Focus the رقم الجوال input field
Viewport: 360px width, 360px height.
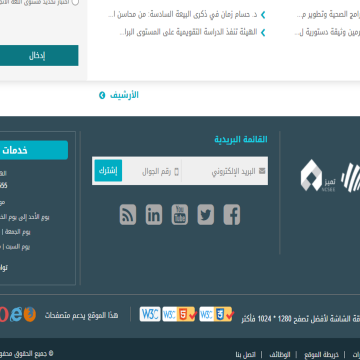tap(152, 171)
